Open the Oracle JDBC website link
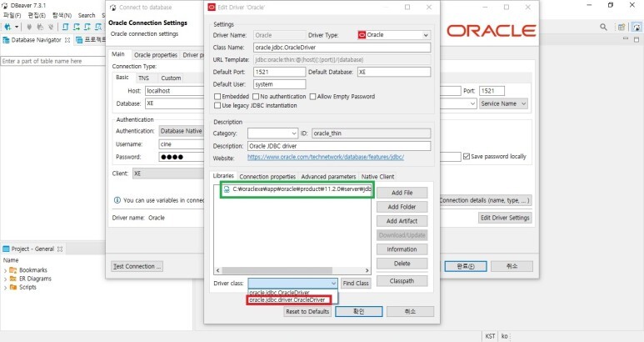This screenshot has width=644, height=342. point(326,157)
